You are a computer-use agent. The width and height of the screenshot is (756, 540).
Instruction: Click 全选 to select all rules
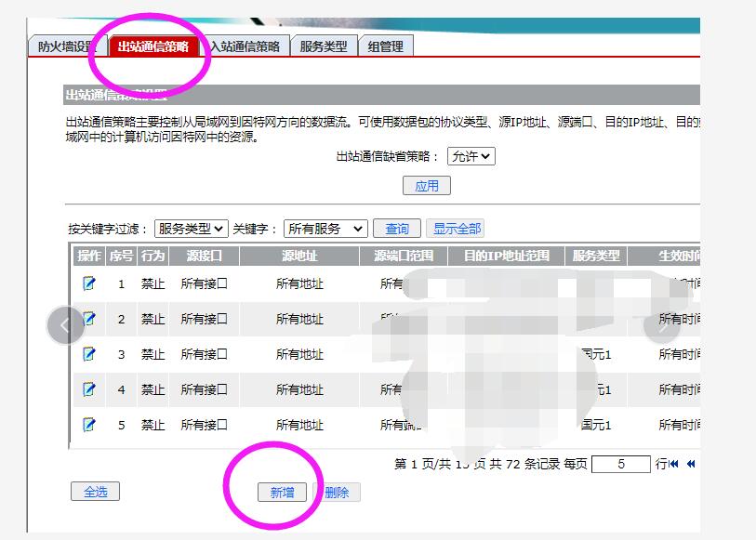coord(95,492)
